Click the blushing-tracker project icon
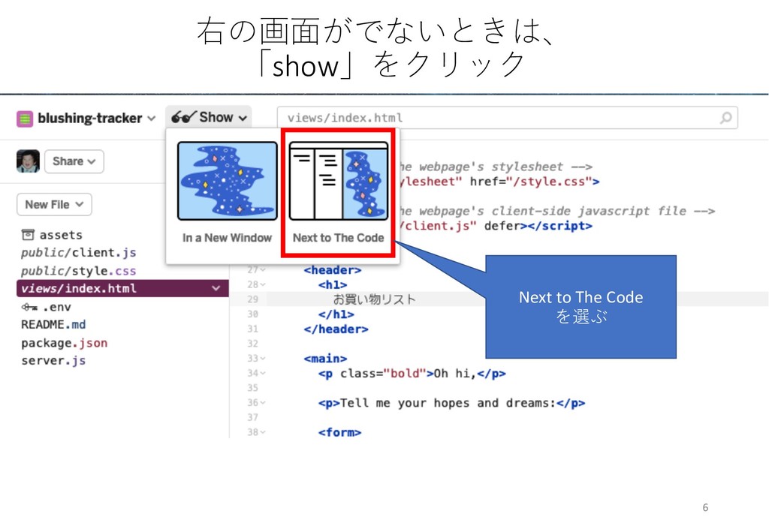Image resolution: width=769 pixels, height=532 pixels. pyautogui.click(x=25, y=119)
